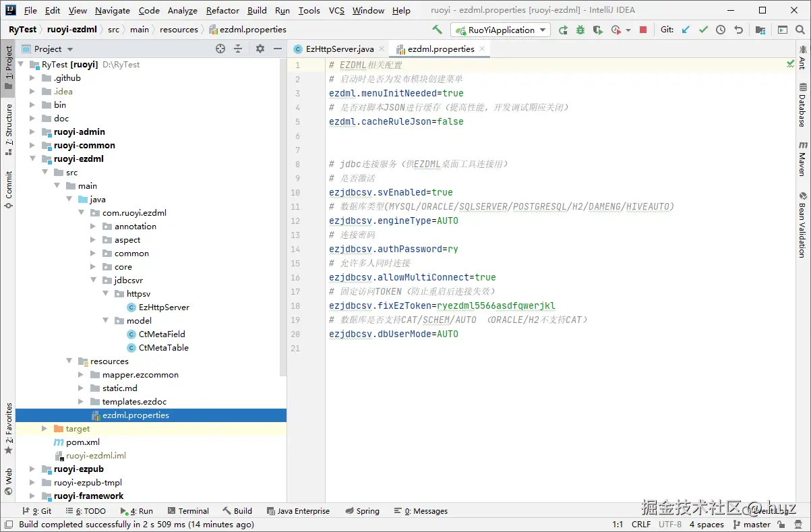Click the Run with Profiler icon

click(x=615, y=30)
